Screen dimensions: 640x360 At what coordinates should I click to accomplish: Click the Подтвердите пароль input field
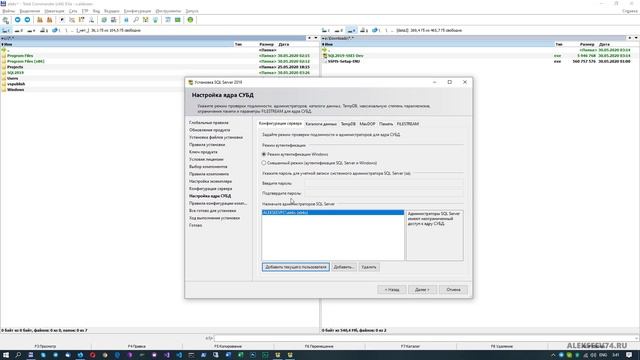(384, 193)
